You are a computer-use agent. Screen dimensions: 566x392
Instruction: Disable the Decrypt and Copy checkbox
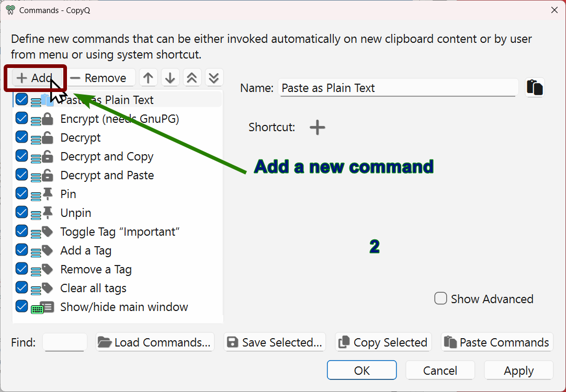[21, 156]
